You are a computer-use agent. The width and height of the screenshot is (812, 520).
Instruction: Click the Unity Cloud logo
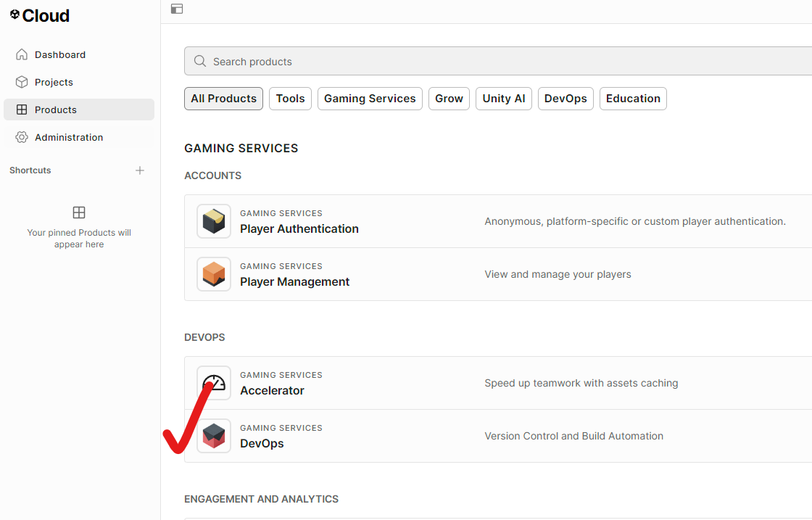(x=39, y=15)
